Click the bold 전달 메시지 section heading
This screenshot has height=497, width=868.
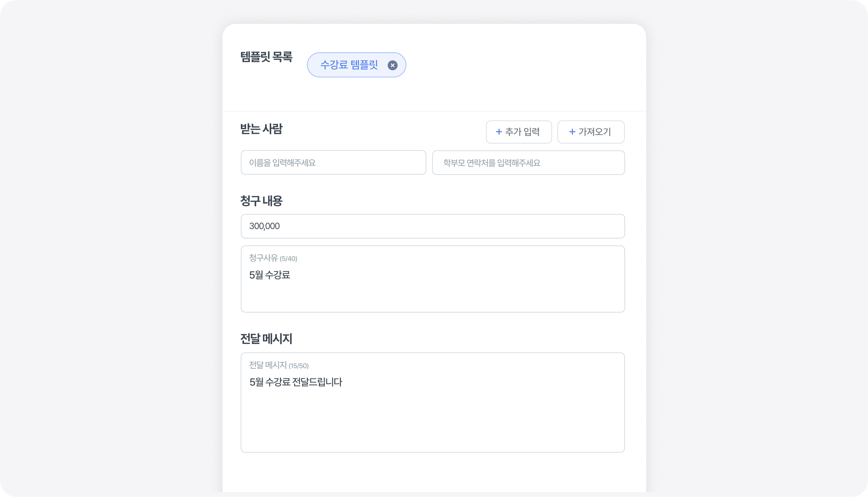(x=266, y=339)
